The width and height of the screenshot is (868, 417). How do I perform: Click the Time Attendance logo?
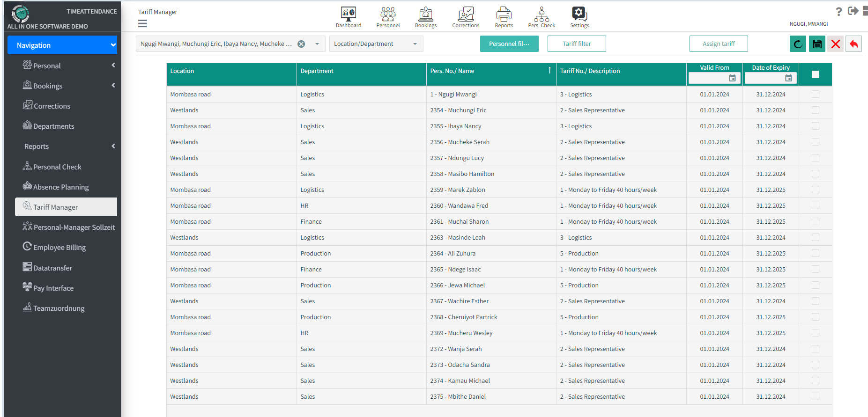[x=20, y=14]
